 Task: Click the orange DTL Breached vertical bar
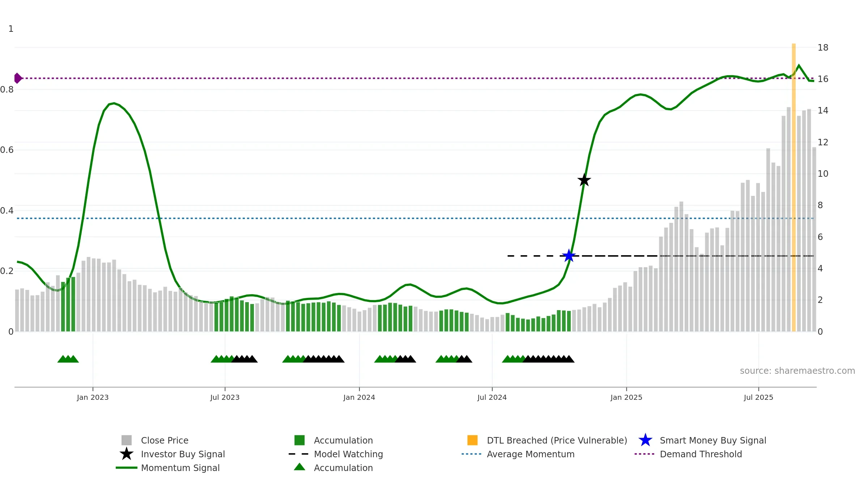click(x=794, y=187)
